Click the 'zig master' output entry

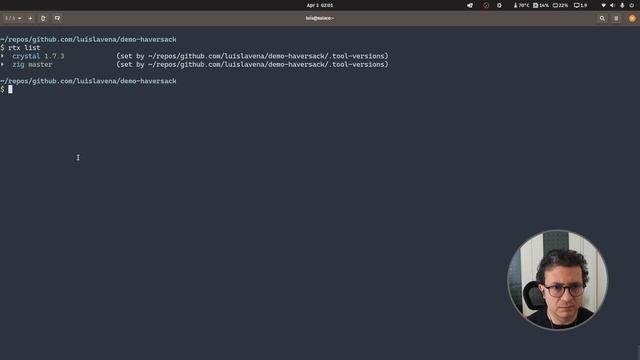point(32,64)
